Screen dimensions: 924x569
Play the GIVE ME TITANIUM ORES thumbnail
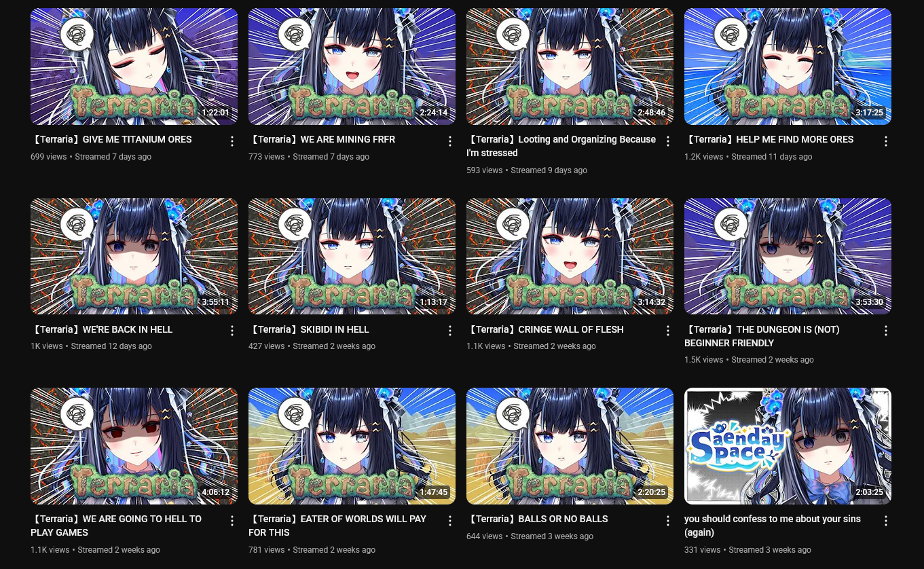(134, 67)
